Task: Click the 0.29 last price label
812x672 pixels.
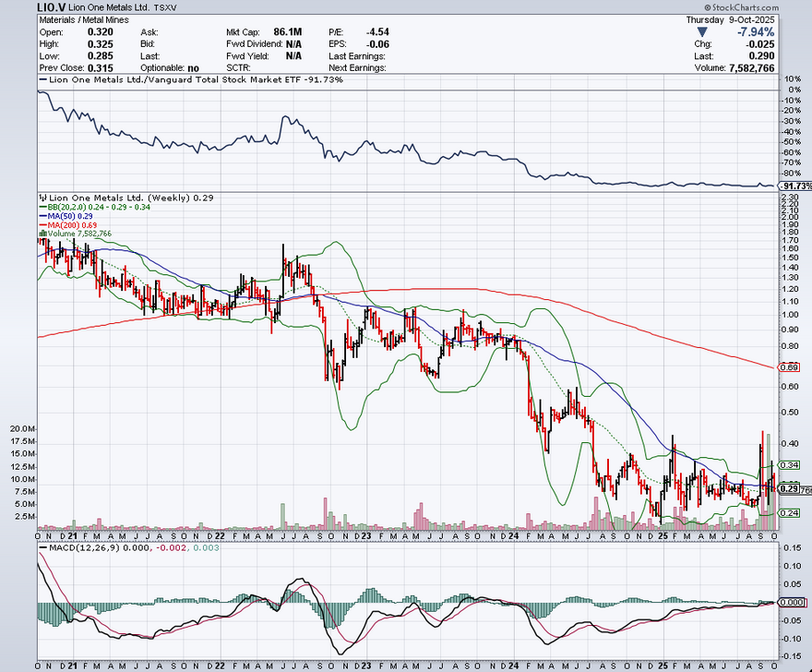Action: click(x=788, y=488)
